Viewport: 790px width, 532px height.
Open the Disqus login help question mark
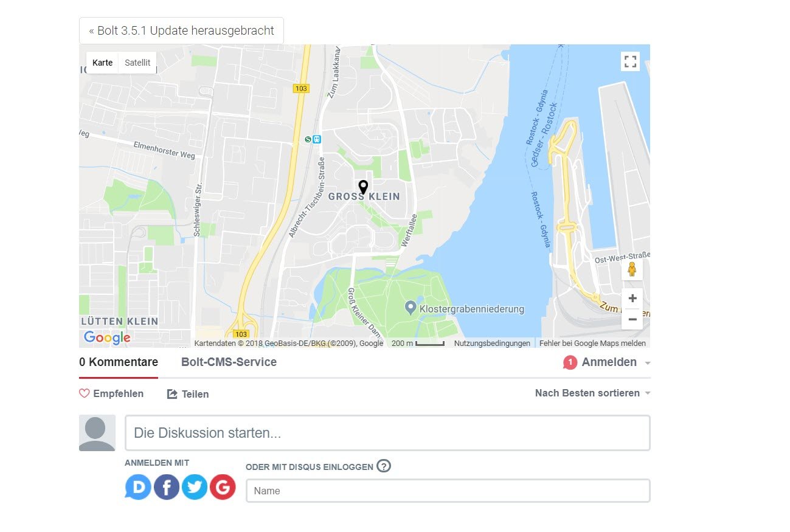tap(384, 466)
